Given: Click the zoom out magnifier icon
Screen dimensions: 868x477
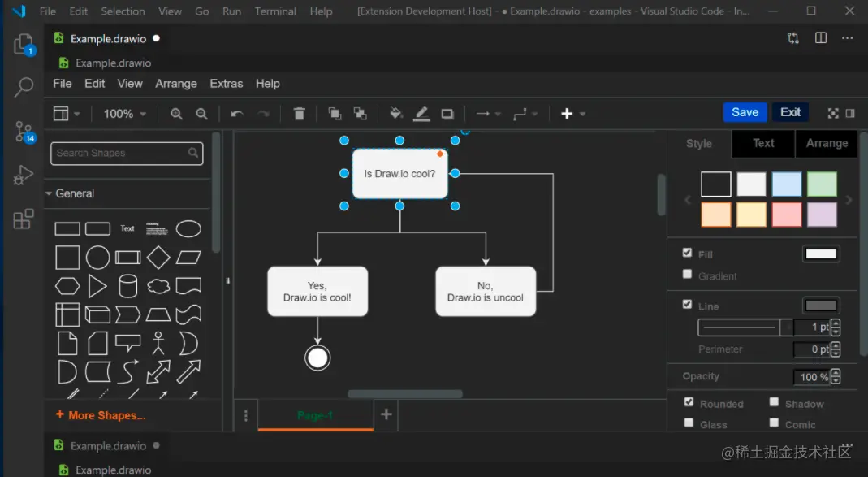Looking at the screenshot, I should coord(201,114).
